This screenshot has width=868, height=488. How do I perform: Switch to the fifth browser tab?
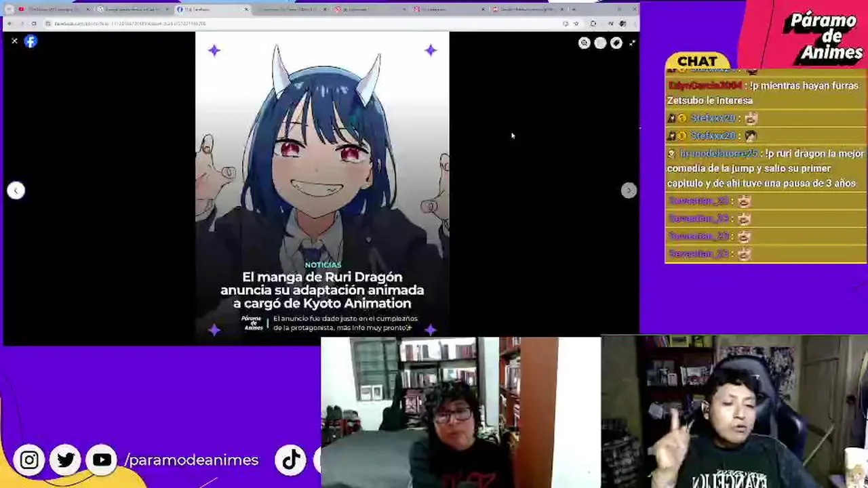[370, 9]
